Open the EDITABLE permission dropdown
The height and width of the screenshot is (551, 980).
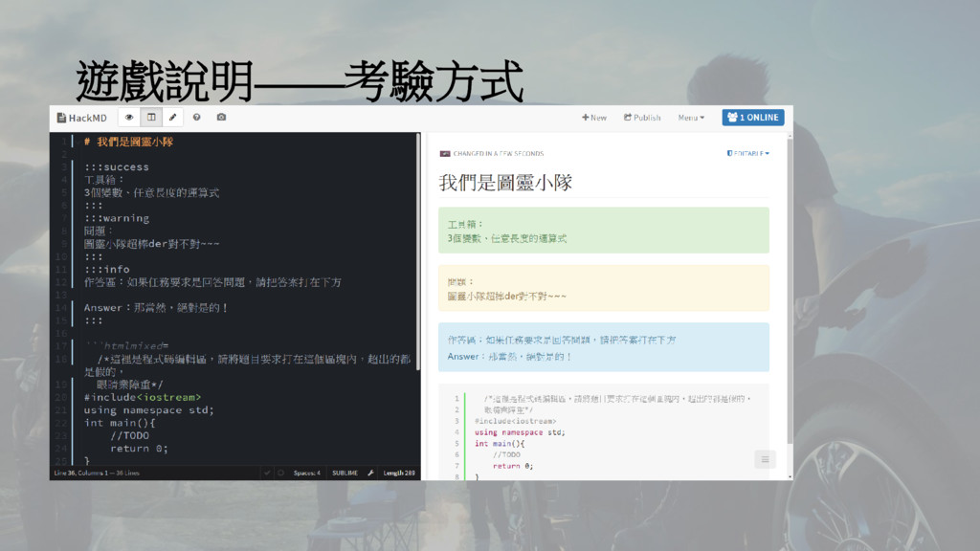click(x=748, y=153)
